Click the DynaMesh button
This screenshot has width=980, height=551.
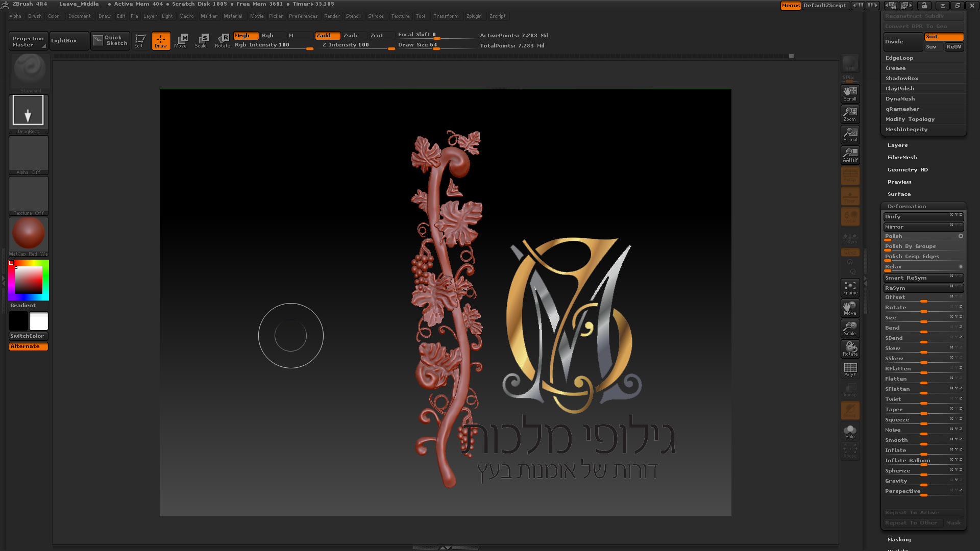click(900, 99)
